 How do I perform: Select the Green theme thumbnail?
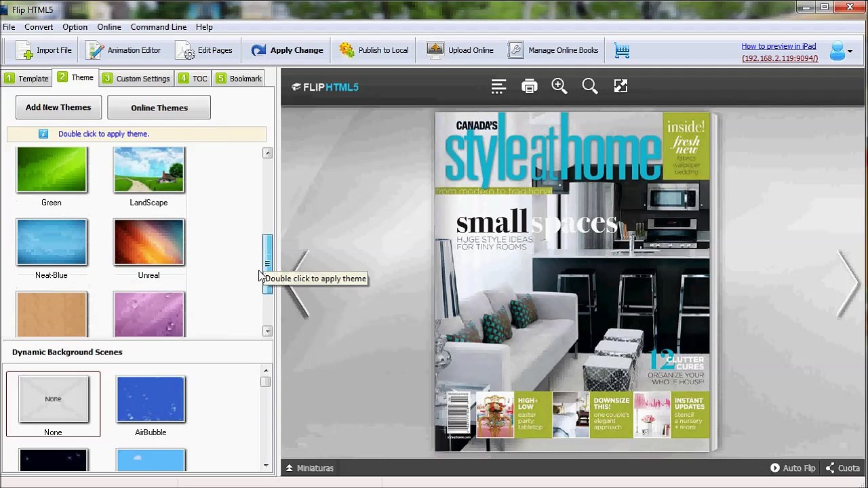tap(52, 170)
